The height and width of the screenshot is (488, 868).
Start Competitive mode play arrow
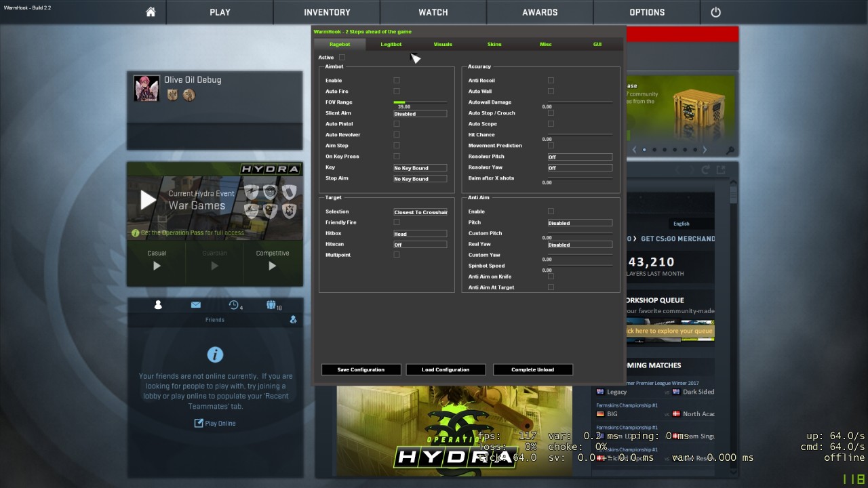point(272,266)
